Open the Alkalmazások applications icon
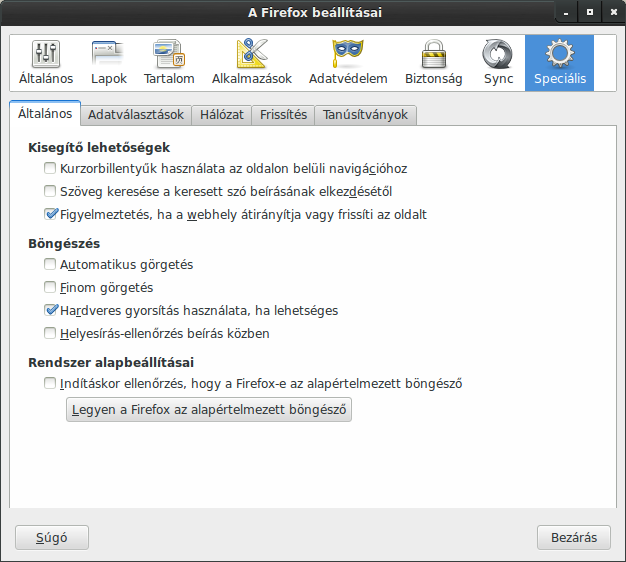 pos(252,63)
